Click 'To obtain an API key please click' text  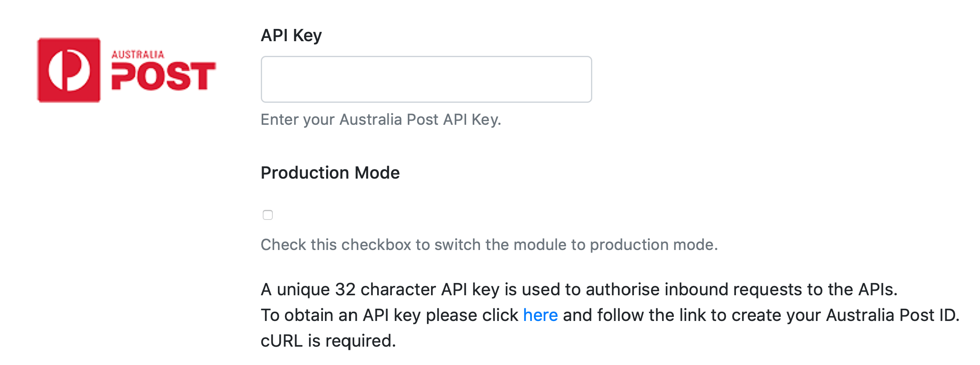tap(389, 315)
